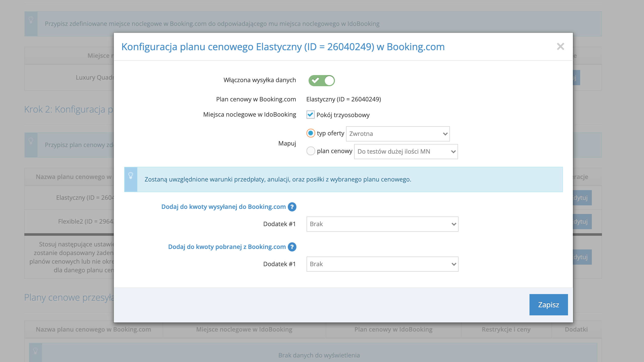Click help icon beside Dodaj do kwoty wysyłanej
Viewport: 644px width, 362px height.
click(292, 207)
